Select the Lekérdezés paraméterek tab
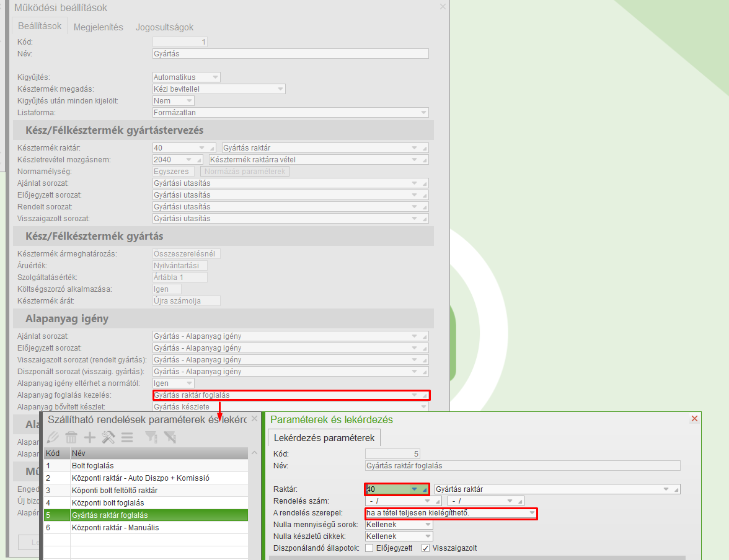 tap(324, 438)
